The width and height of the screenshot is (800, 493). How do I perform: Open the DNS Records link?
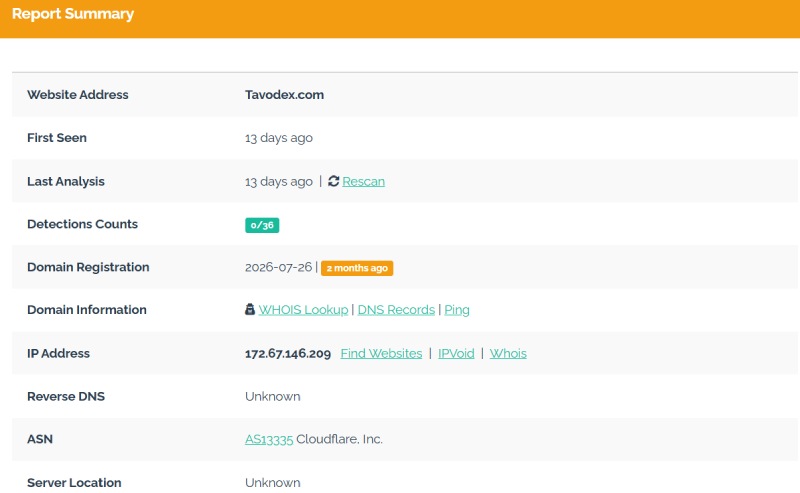tap(396, 310)
